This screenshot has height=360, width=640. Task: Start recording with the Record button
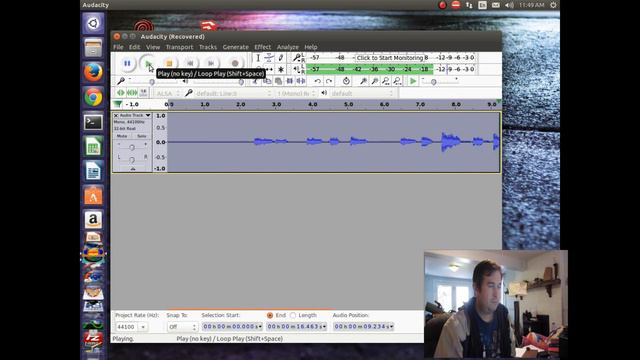[235, 63]
